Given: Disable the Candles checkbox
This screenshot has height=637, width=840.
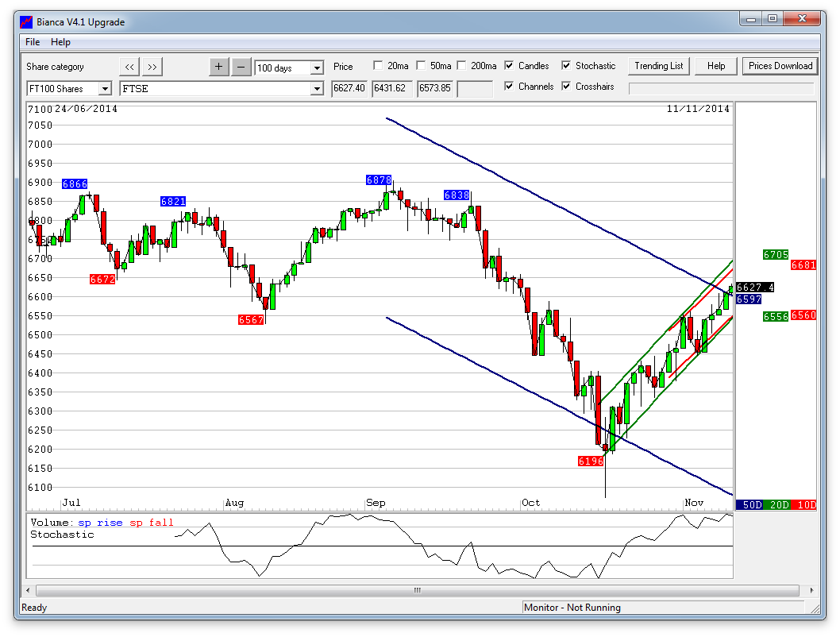Looking at the screenshot, I should point(509,66).
